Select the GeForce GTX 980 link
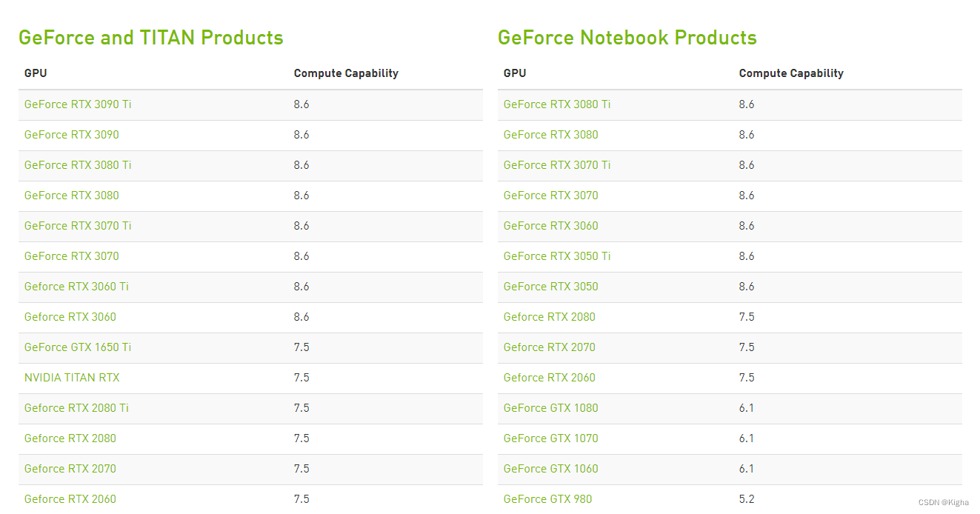The image size is (980, 514). [x=548, y=499]
